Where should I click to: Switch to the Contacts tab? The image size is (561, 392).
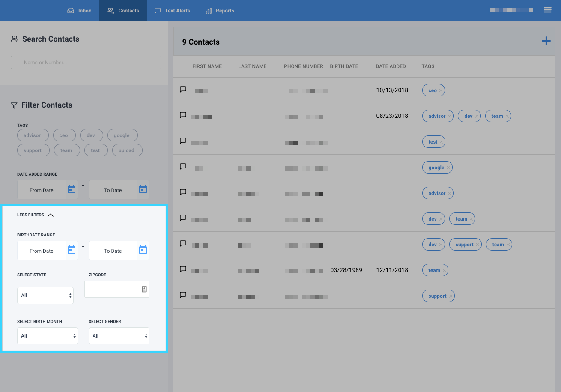click(123, 11)
